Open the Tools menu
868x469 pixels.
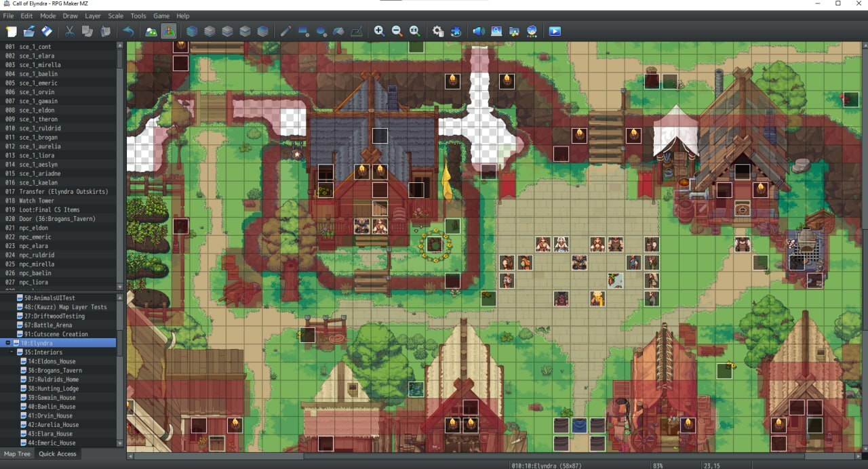pyautogui.click(x=138, y=16)
